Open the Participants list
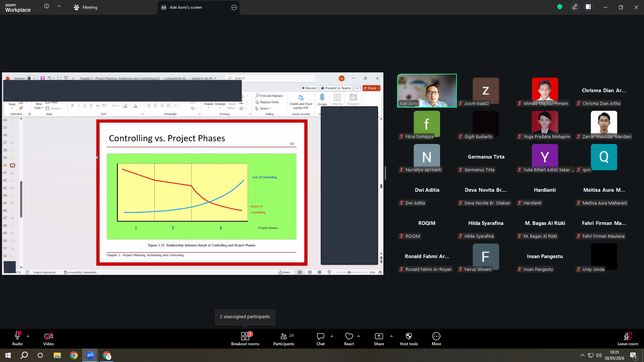Viewport: 644px width, 362px height. tap(284, 339)
